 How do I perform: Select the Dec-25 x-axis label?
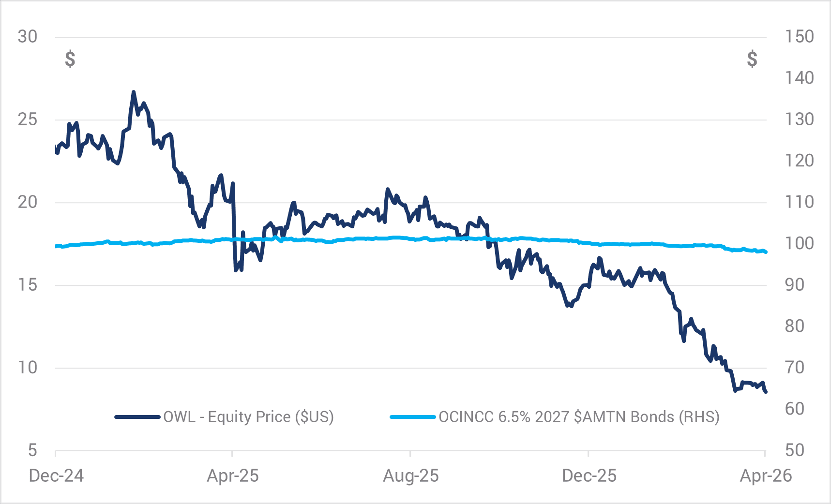[589, 476]
